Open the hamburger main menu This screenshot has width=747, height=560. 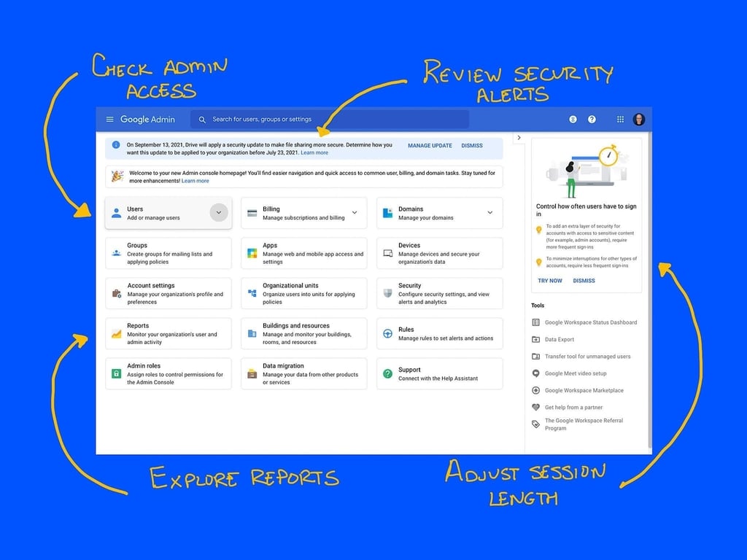pyautogui.click(x=109, y=119)
